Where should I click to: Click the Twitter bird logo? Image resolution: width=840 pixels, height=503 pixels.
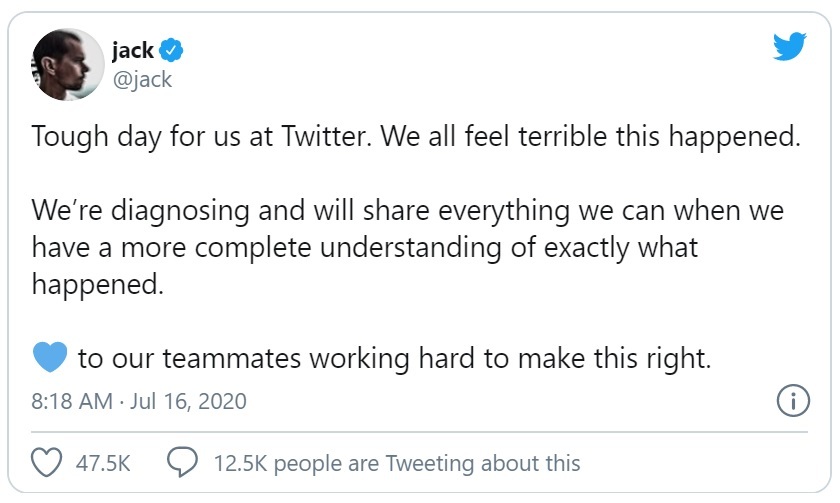click(x=789, y=47)
